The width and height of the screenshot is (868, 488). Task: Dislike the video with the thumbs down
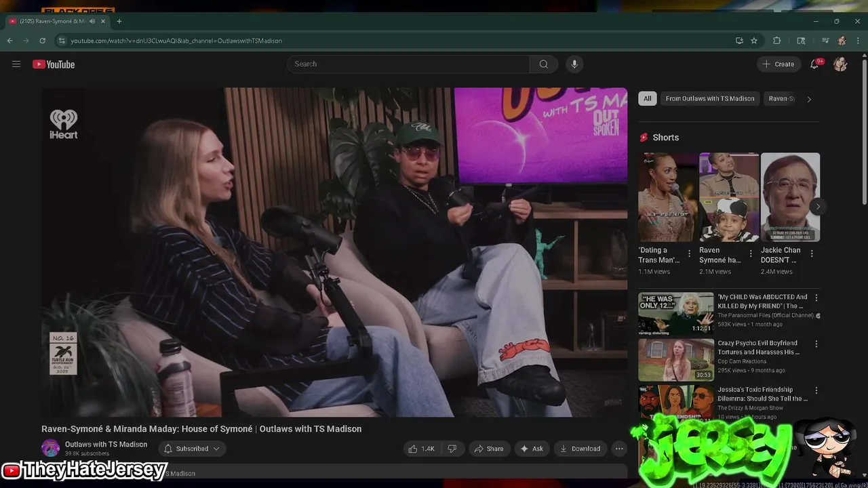[x=452, y=449]
